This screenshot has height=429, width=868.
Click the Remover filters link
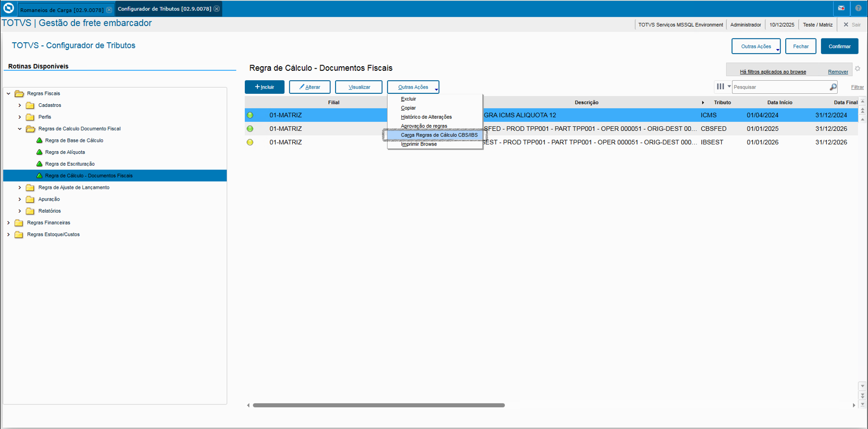point(838,72)
